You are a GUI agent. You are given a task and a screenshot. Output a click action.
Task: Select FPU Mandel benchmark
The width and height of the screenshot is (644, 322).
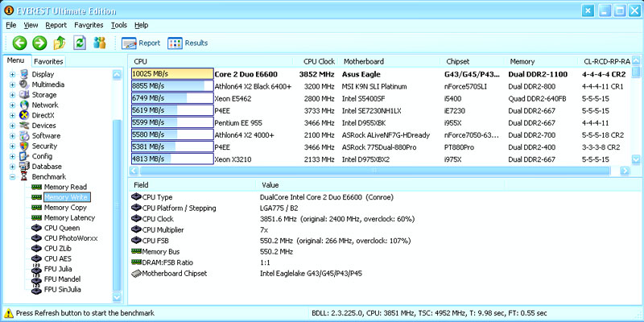pyautogui.click(x=63, y=279)
